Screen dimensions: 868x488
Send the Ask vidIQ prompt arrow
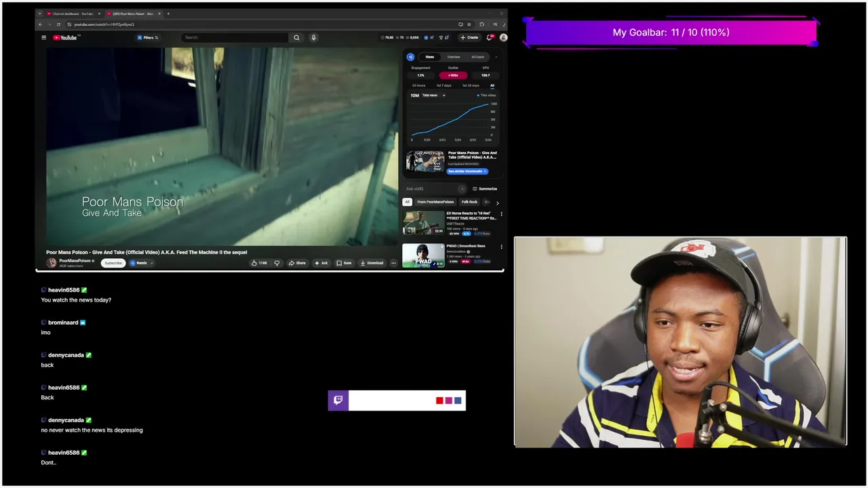click(462, 189)
